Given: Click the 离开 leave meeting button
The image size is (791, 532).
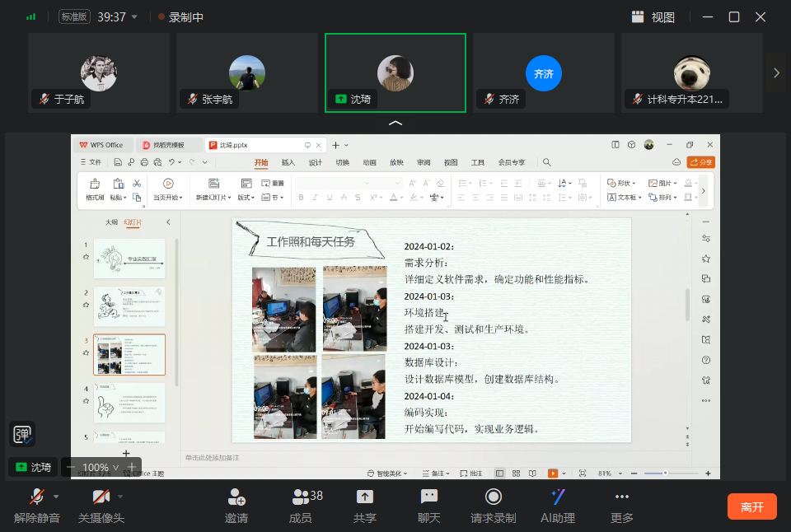Looking at the screenshot, I should [x=751, y=506].
